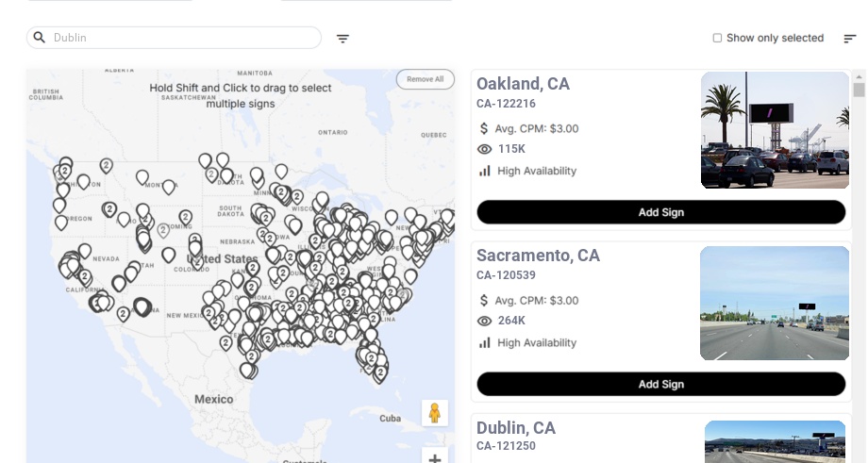View the Dublin, CA sign thumbnail
This screenshot has height=463, width=868.
pos(775,441)
